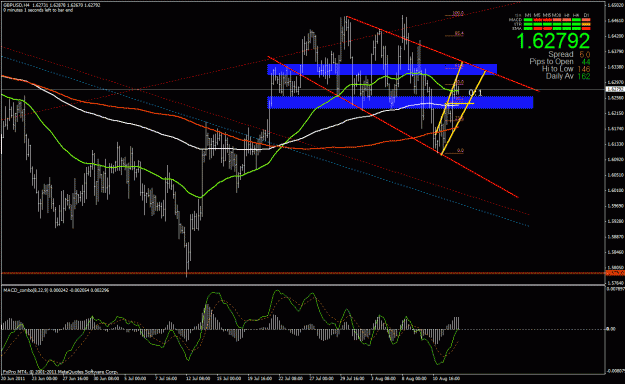The image size is (625, 384).
Task: Click the Pips to Open value 44
Action: [586, 62]
